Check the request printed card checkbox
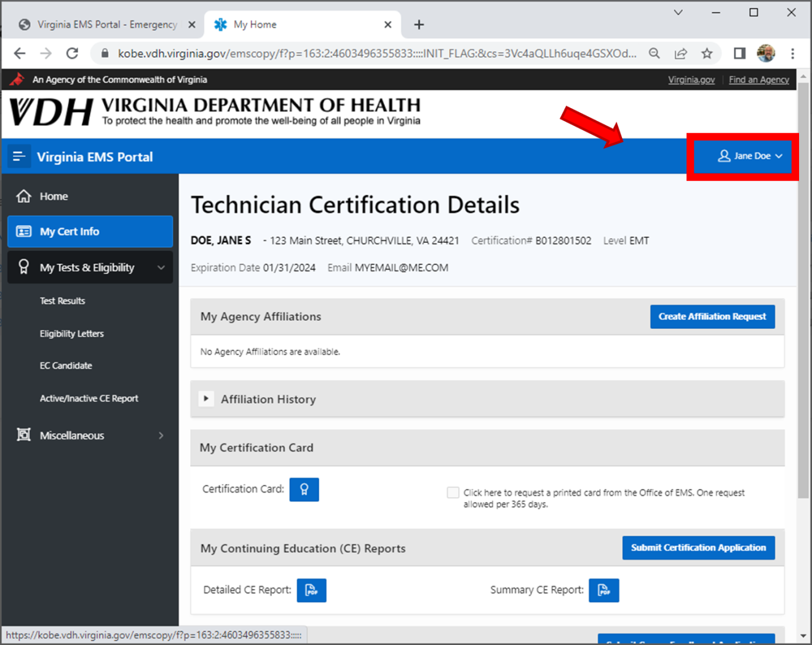The image size is (812, 645). [453, 493]
